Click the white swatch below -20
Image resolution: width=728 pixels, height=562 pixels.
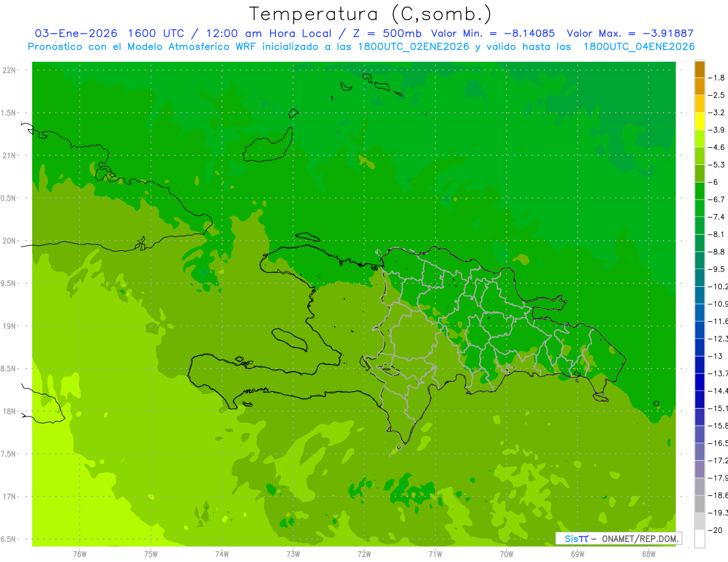pos(699,538)
